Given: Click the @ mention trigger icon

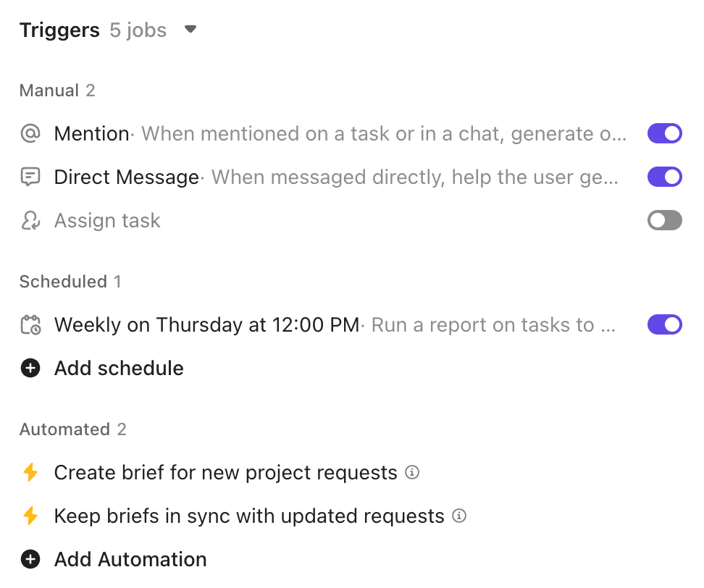Looking at the screenshot, I should 30,133.
